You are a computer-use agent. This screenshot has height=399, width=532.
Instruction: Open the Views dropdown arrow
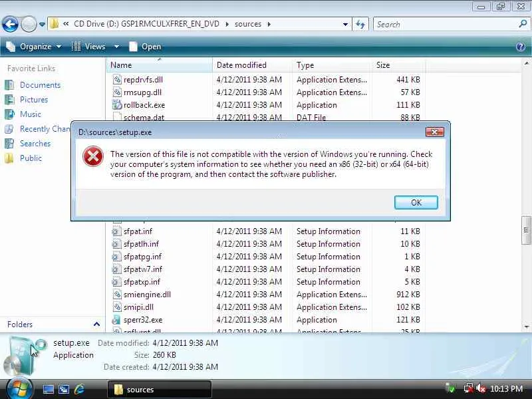[x=116, y=47]
